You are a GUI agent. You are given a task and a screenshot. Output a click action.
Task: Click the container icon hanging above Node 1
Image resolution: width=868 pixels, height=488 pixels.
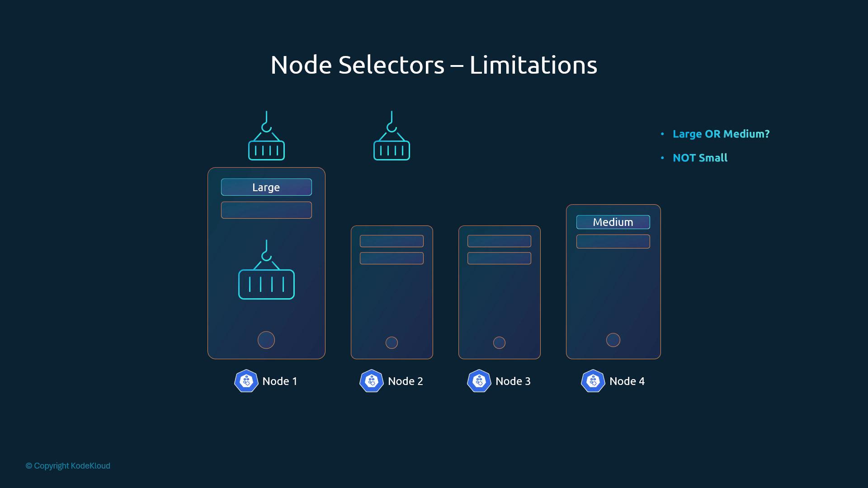266,136
